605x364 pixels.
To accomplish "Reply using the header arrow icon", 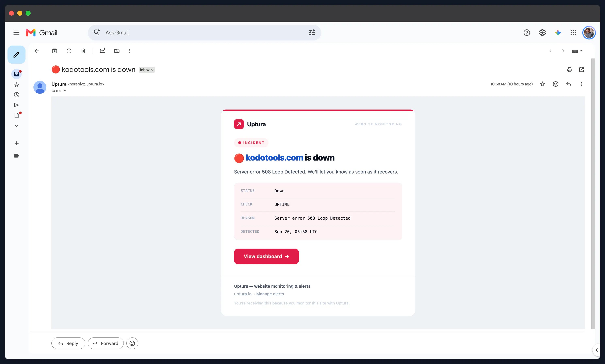I will (569, 84).
